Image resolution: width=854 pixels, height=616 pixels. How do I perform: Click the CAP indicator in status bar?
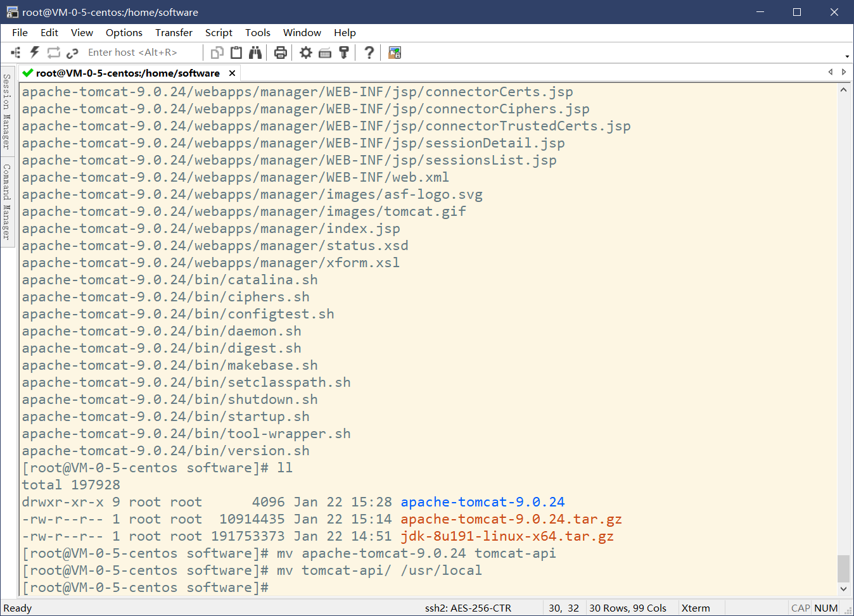click(801, 608)
